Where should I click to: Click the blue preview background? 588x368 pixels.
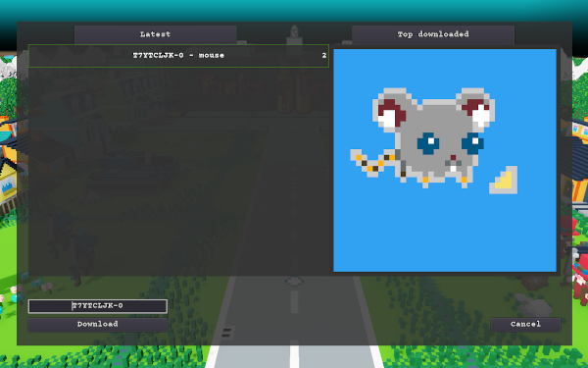coord(445,233)
